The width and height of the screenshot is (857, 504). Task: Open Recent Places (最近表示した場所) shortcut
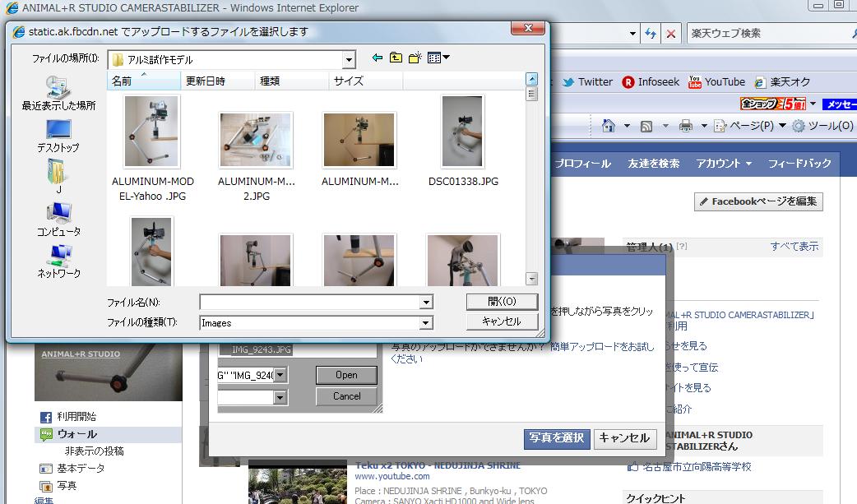[x=58, y=94]
